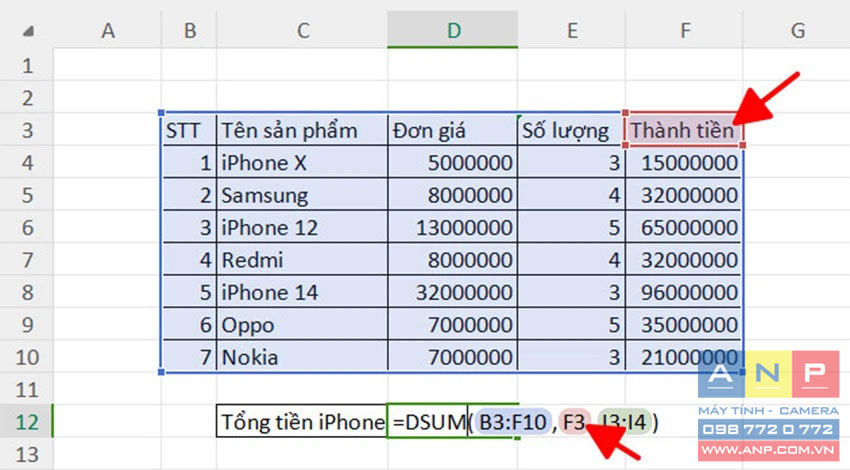Click the "Tên sản phẩm" header cell
This screenshot has width=850, height=470.
(x=302, y=130)
